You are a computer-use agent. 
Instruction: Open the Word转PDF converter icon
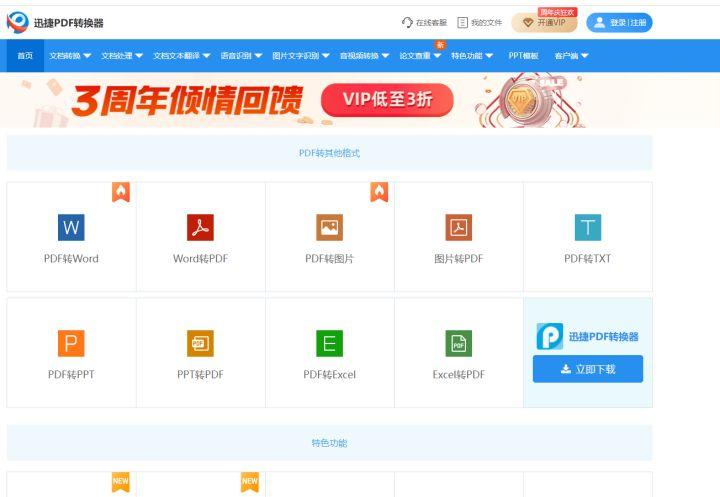point(200,228)
